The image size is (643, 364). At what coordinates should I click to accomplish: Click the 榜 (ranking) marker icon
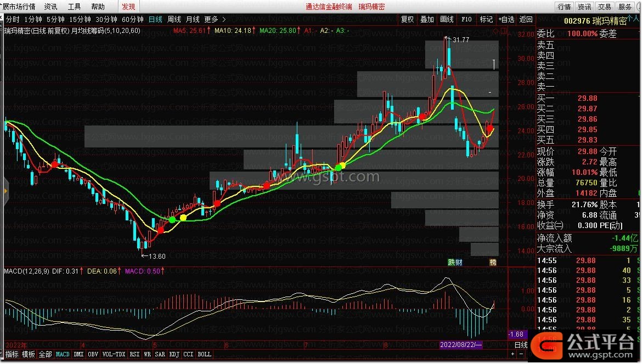pos(493,263)
